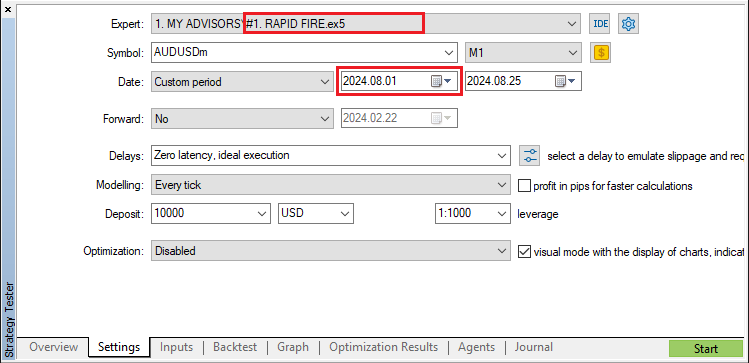Open the 1:1000 leverage dropdown
The height and width of the screenshot is (363, 749).
[472, 214]
